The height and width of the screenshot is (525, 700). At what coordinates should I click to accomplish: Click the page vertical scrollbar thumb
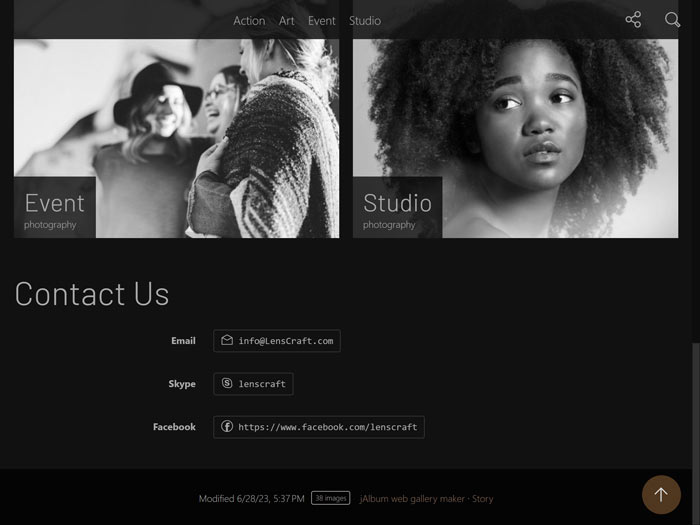click(x=696, y=434)
